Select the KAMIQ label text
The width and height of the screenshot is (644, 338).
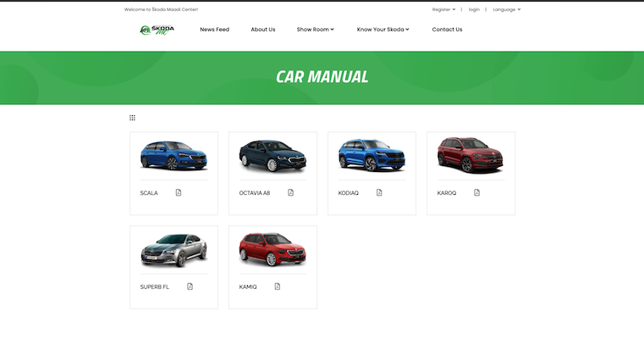pyautogui.click(x=248, y=287)
